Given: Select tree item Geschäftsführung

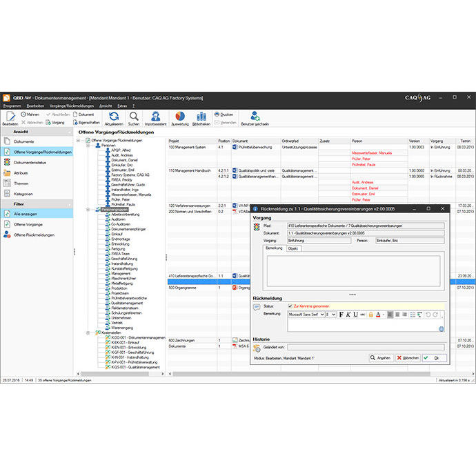Looking at the screenshot, I should coord(124,259).
